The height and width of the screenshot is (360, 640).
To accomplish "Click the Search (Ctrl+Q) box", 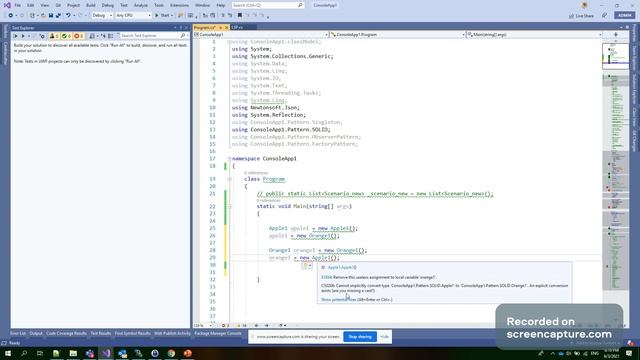I will pyautogui.click(x=268, y=5).
